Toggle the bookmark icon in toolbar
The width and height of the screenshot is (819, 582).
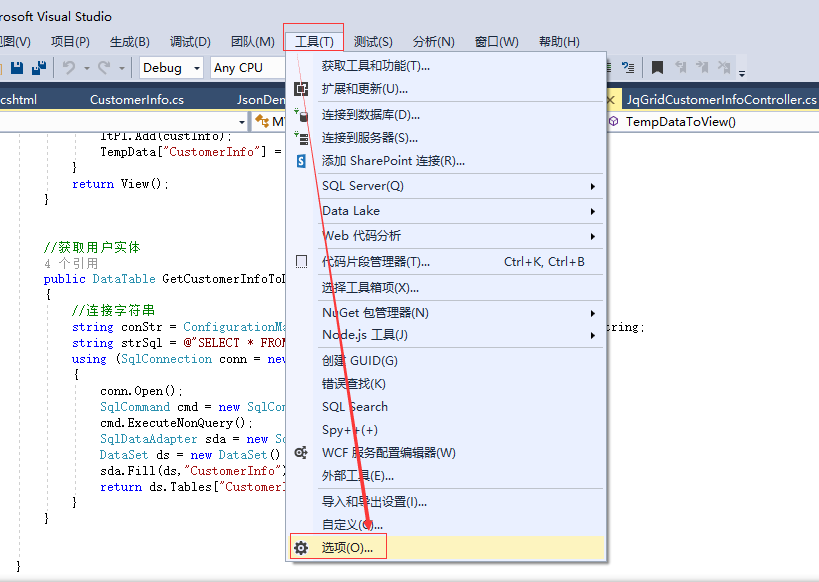point(657,67)
